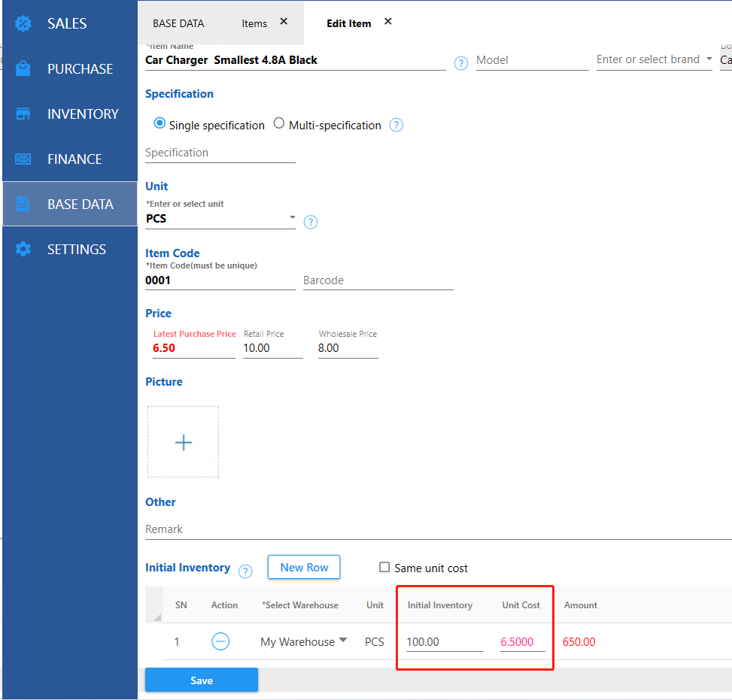Expand the PCS unit dropdown
This screenshot has width=732, height=700.
click(x=292, y=218)
